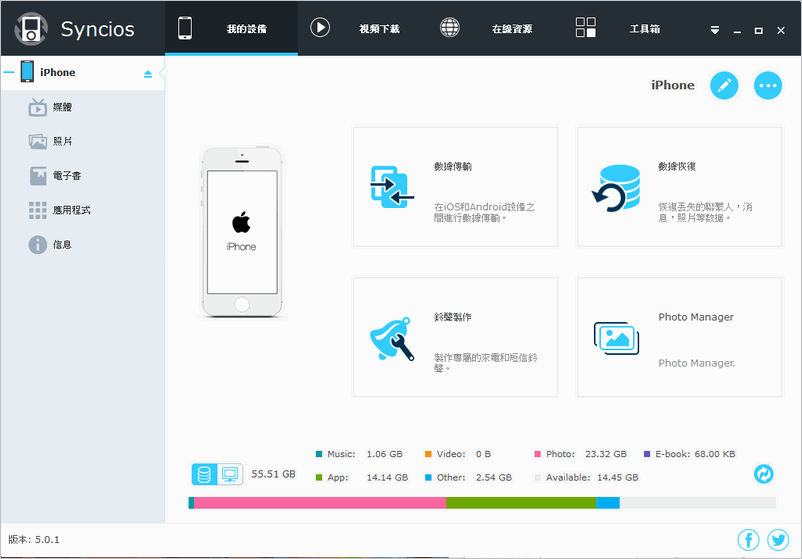Click the Available 14.45 GB value
802x559 pixels.
tap(617, 478)
